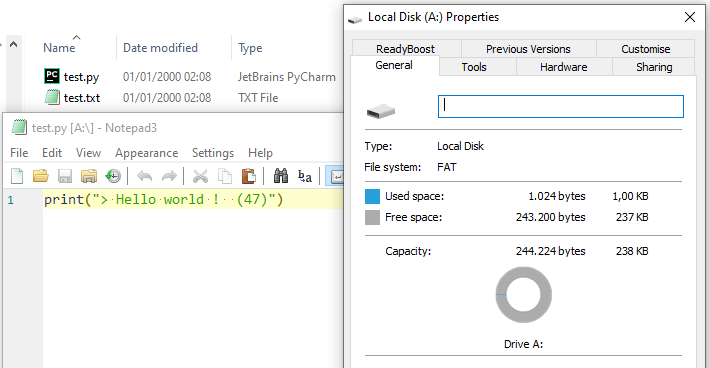Open Find with the binoculars icon

tap(281, 176)
